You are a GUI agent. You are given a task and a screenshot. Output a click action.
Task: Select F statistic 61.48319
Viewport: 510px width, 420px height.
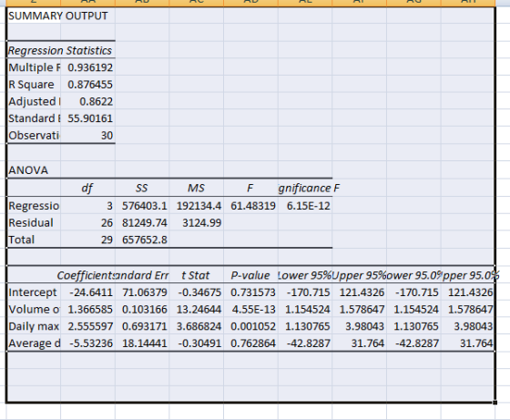pyautogui.click(x=250, y=205)
